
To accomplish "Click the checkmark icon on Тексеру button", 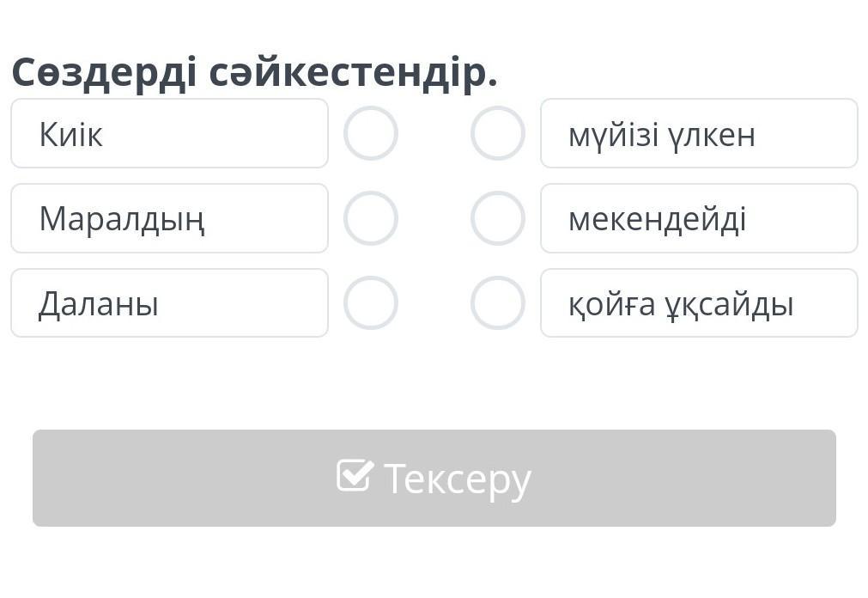I will point(355,475).
